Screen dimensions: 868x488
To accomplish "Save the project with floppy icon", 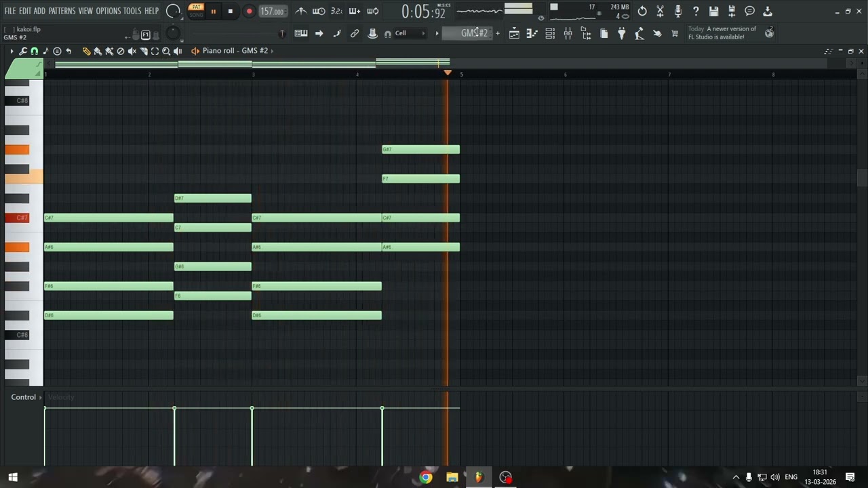I will coord(713,11).
